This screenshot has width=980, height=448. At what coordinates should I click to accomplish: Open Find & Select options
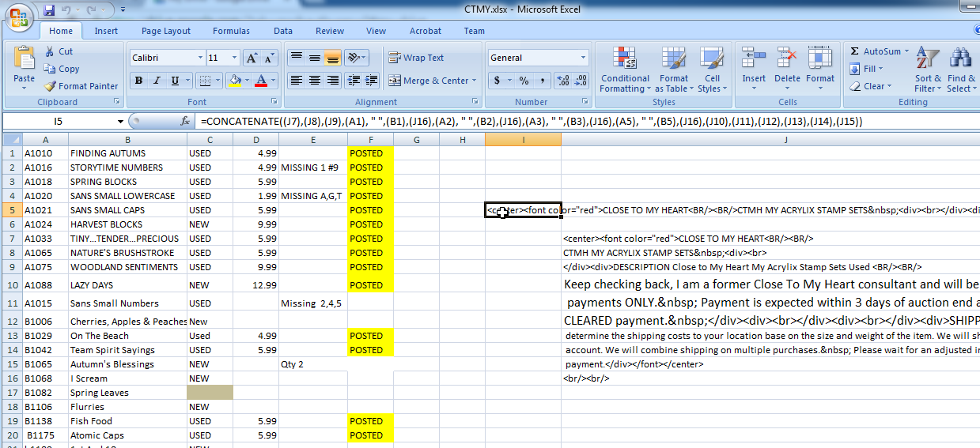coord(962,70)
